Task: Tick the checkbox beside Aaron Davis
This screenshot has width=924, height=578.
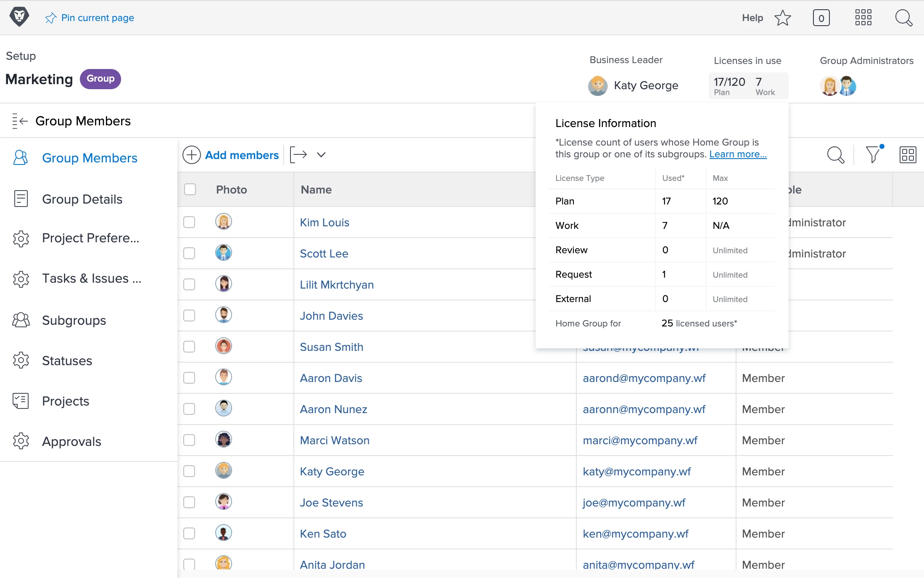Action: [189, 378]
